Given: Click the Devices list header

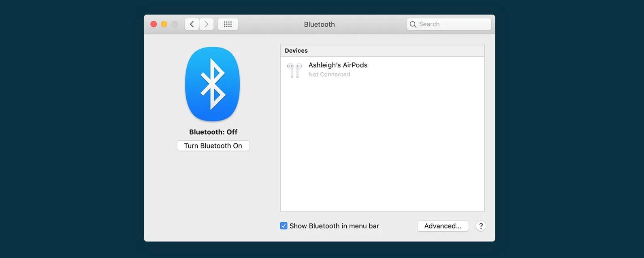Looking at the screenshot, I should pyautogui.click(x=382, y=51).
